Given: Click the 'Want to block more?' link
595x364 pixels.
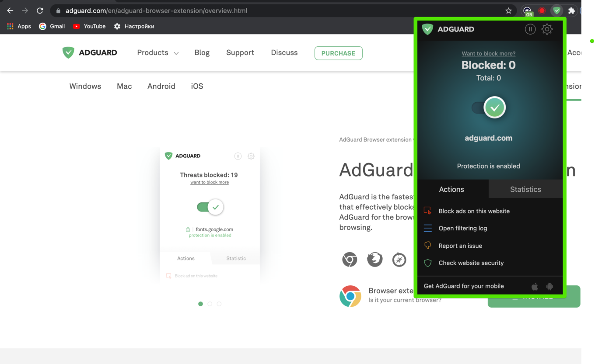Looking at the screenshot, I should [x=488, y=54].
